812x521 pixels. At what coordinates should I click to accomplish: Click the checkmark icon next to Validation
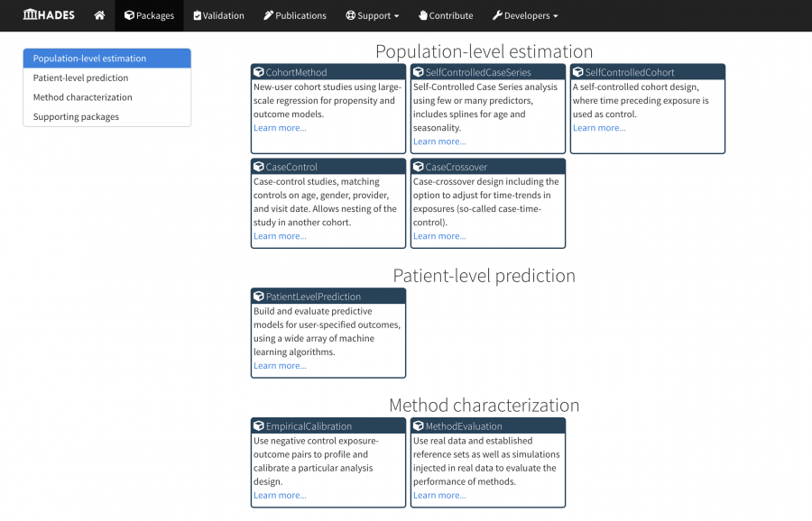click(197, 15)
